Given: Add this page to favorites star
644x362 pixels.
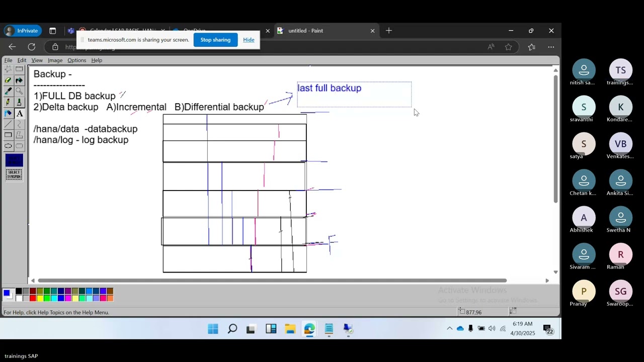Looking at the screenshot, I should coord(509,47).
